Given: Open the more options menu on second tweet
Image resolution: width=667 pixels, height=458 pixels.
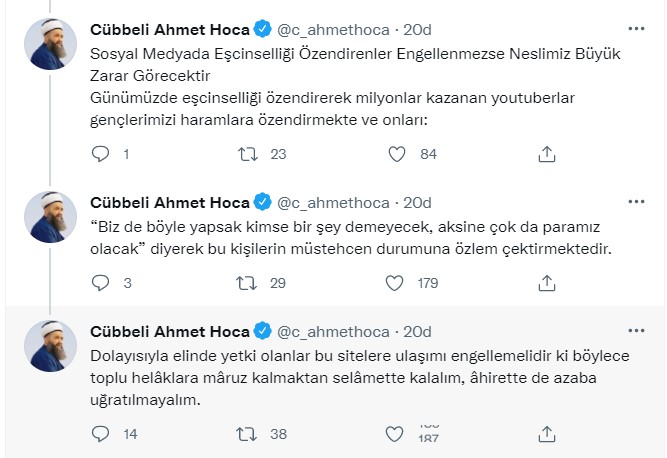Looking at the screenshot, I should point(635,201).
